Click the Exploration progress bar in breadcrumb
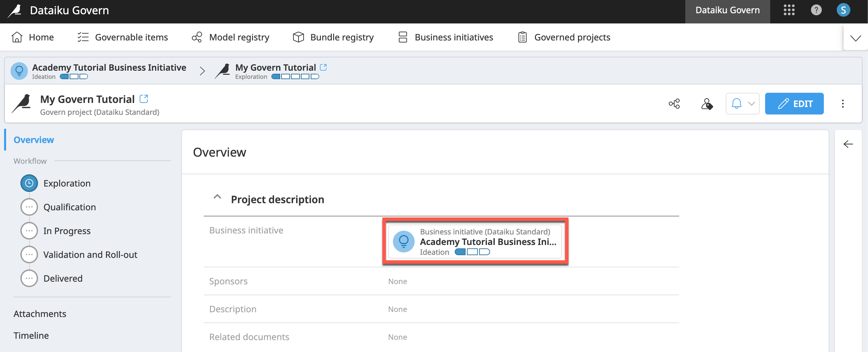Image resolution: width=868 pixels, height=352 pixels. [295, 76]
